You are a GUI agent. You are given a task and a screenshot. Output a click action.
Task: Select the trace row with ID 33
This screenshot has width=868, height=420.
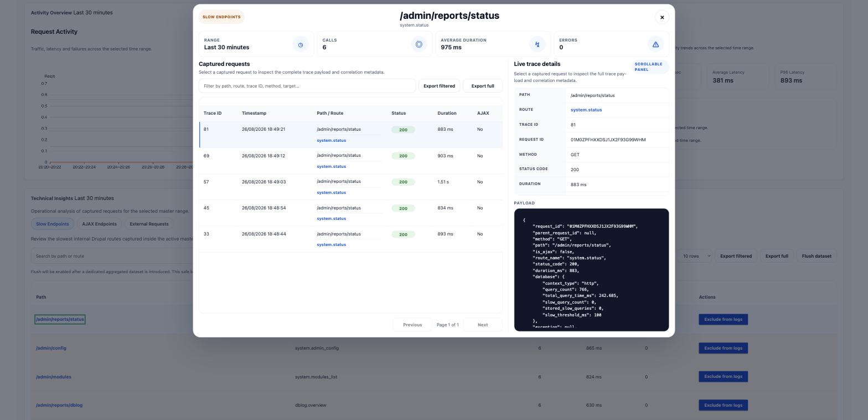(x=351, y=239)
